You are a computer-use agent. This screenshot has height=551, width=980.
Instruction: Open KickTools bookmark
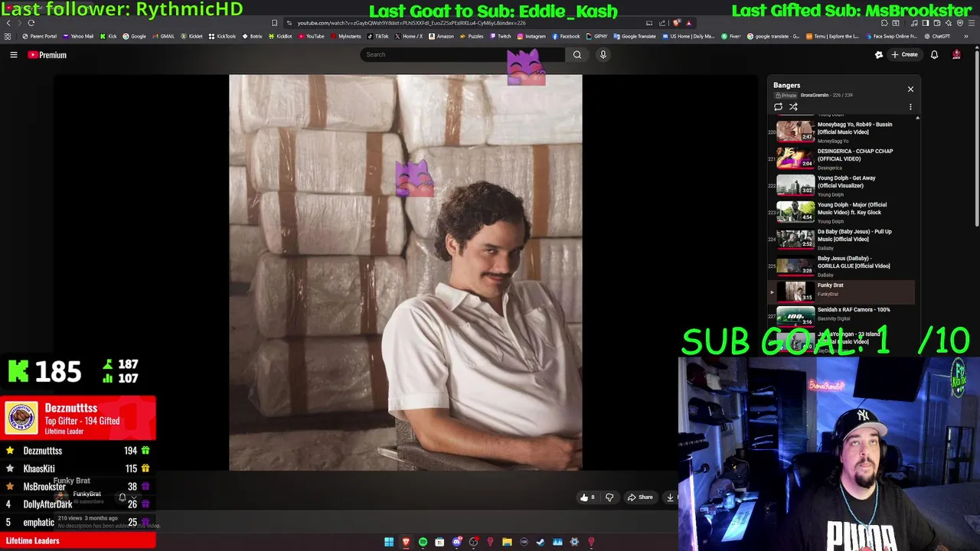coord(223,36)
